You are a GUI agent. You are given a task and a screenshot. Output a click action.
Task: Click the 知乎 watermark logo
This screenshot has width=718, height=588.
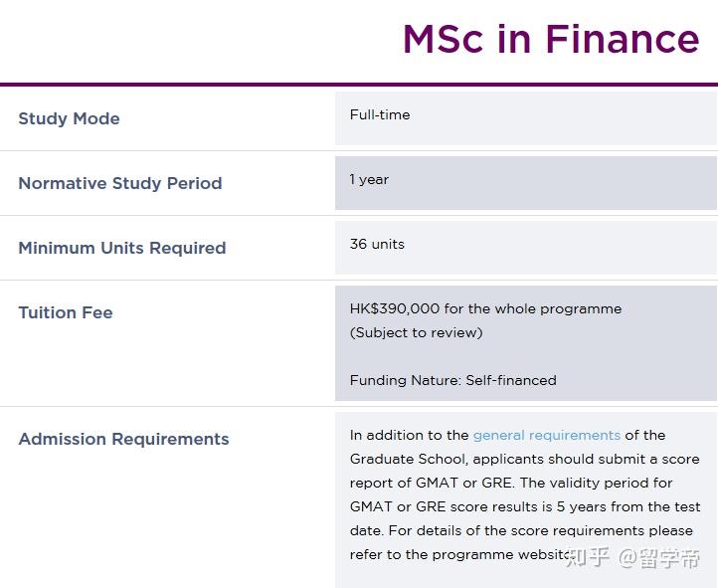pyautogui.click(x=587, y=557)
